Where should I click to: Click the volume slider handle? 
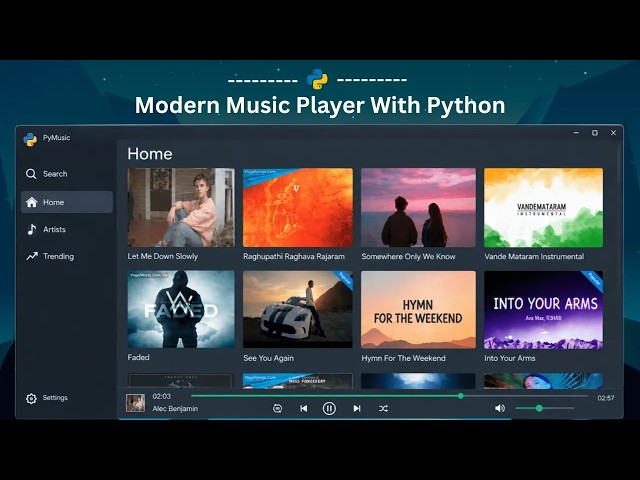click(539, 408)
